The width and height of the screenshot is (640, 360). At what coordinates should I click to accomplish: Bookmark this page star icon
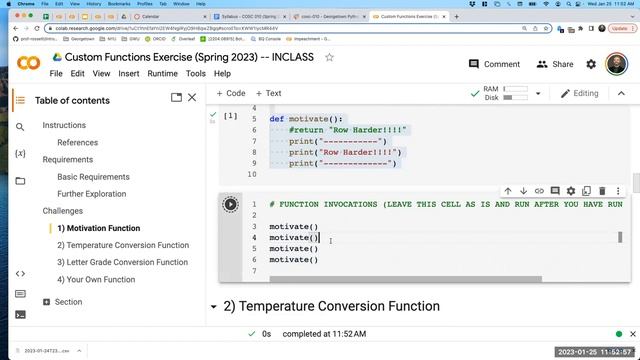click(546, 29)
